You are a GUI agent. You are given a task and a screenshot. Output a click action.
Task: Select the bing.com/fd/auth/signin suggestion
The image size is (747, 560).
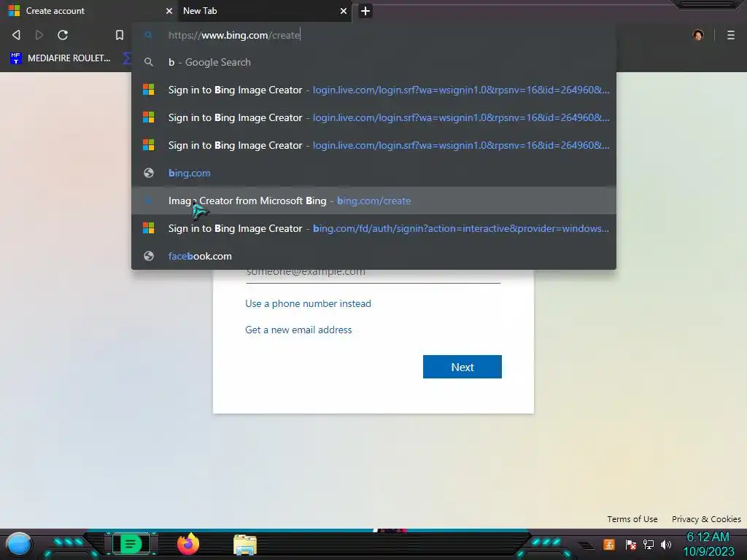(374, 228)
